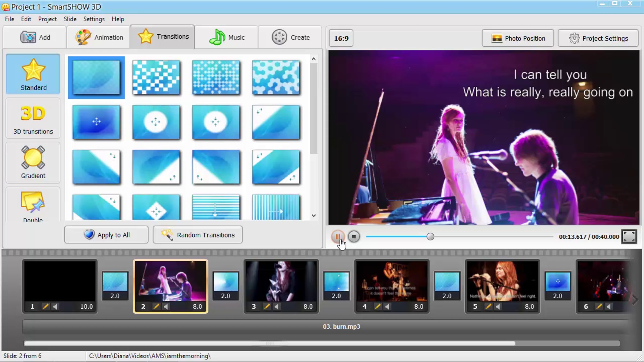
Task: Select the Gradient transitions category
Action: click(33, 162)
